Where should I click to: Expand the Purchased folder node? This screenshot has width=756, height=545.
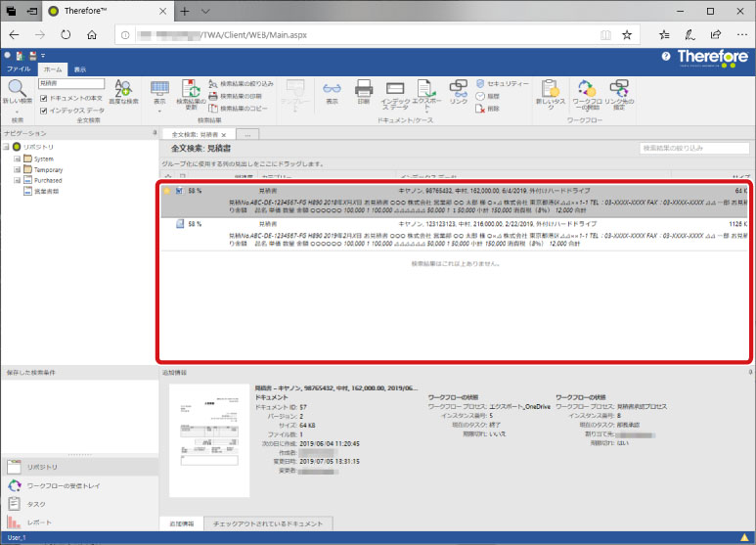[x=18, y=180]
